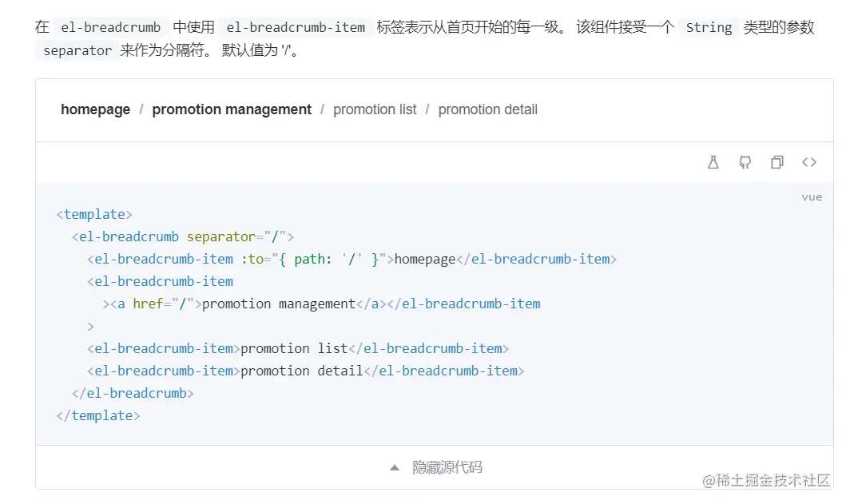This screenshot has width=846, height=504.
Task: Click the String type code tag
Action: [x=709, y=27]
